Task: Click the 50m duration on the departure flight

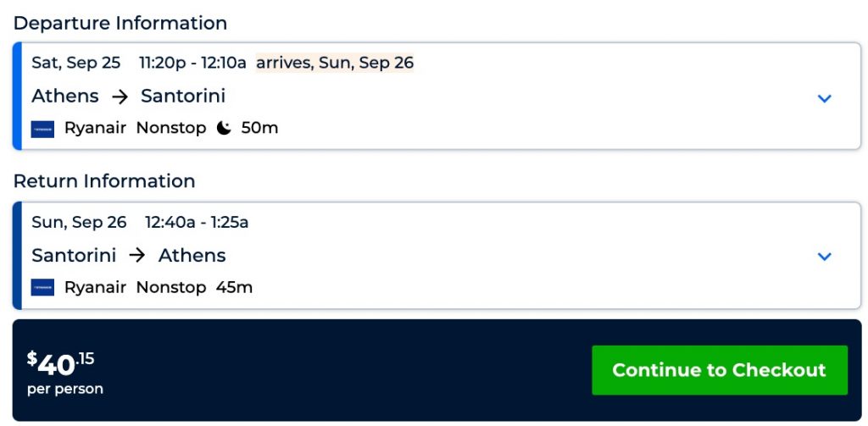Action: (259, 129)
